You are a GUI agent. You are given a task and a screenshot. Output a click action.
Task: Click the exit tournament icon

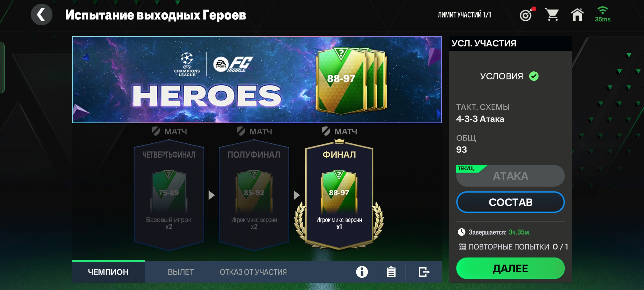(x=424, y=272)
